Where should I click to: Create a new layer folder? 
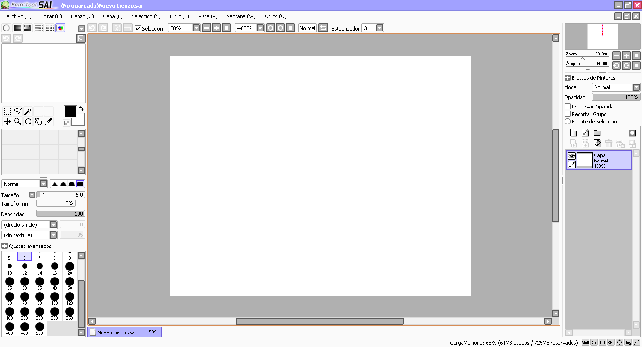(597, 133)
